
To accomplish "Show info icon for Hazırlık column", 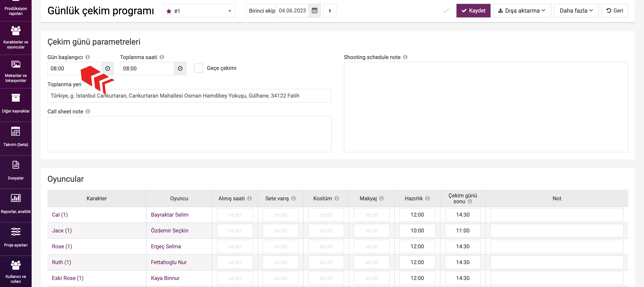I will pyautogui.click(x=427, y=198).
